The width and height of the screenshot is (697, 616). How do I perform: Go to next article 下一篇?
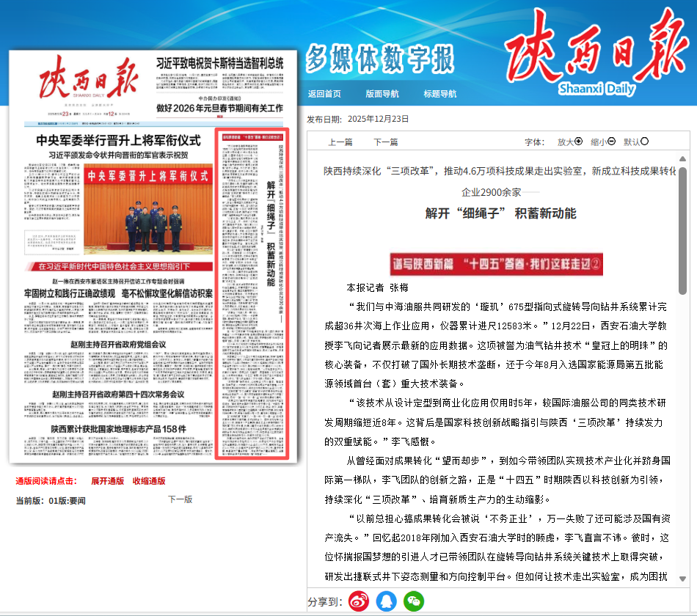tap(386, 142)
